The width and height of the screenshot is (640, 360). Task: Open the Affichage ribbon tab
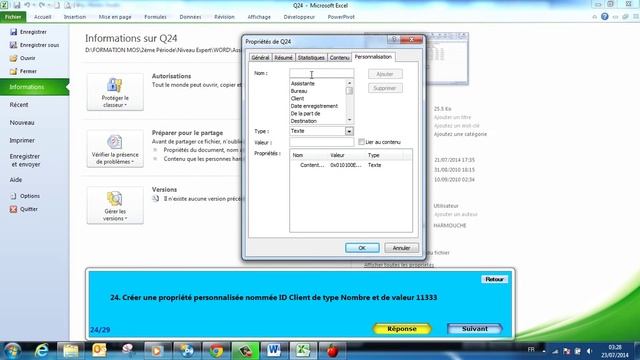click(259, 17)
